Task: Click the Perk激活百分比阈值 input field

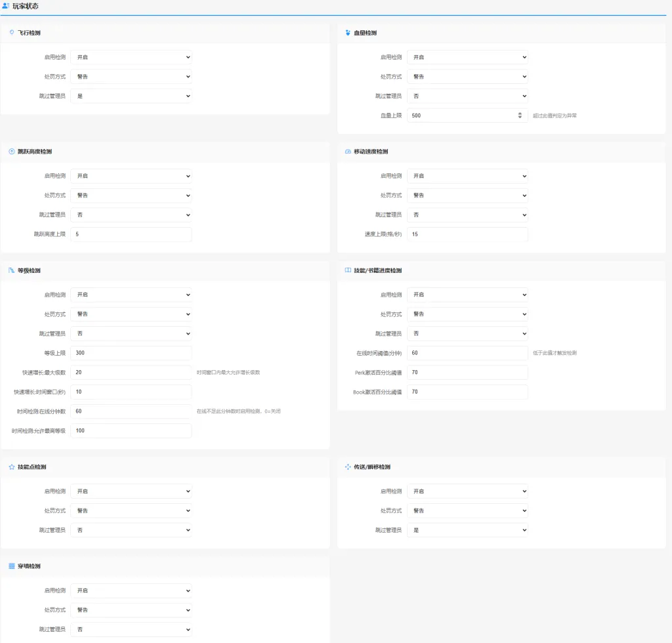Action: pyautogui.click(x=467, y=373)
